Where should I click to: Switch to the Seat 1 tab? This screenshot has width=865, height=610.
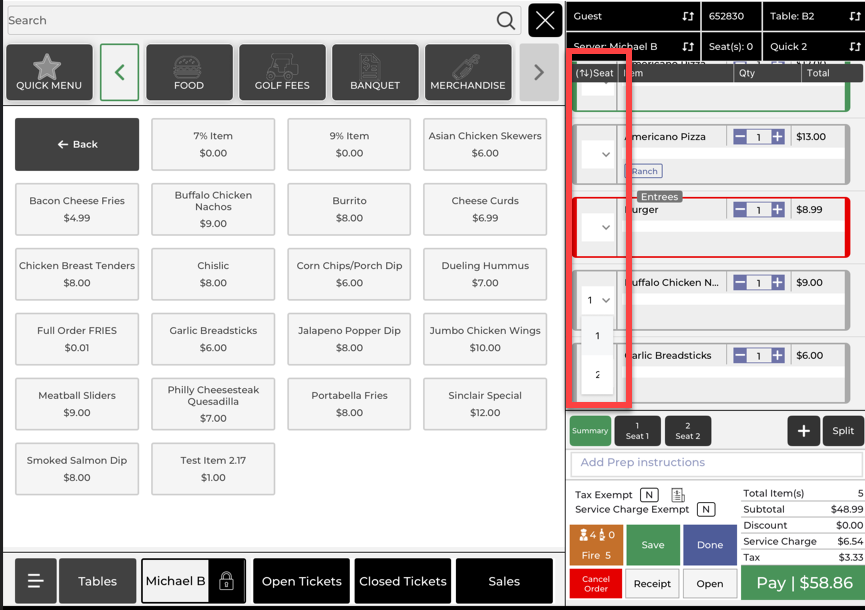point(637,431)
